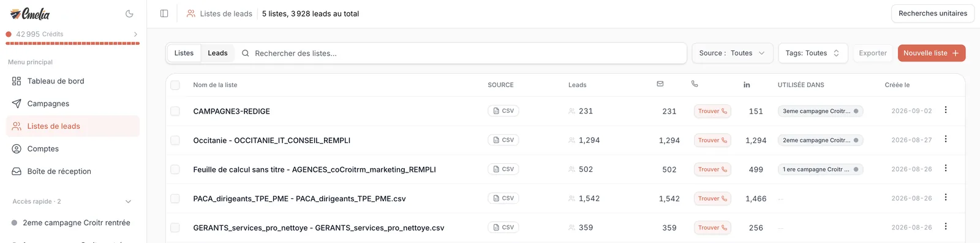Open row menu for Occitanie list
The width and height of the screenshot is (980, 243).
click(x=946, y=139)
